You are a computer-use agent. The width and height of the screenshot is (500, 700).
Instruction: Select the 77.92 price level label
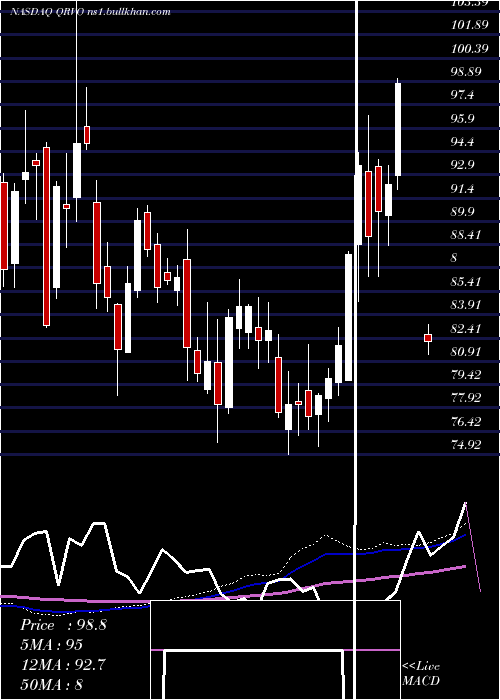[467, 398]
